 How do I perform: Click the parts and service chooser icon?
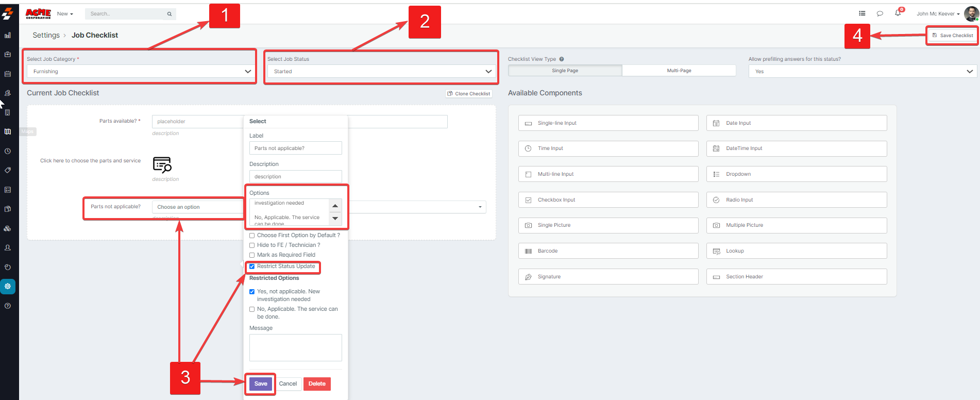coord(162,164)
